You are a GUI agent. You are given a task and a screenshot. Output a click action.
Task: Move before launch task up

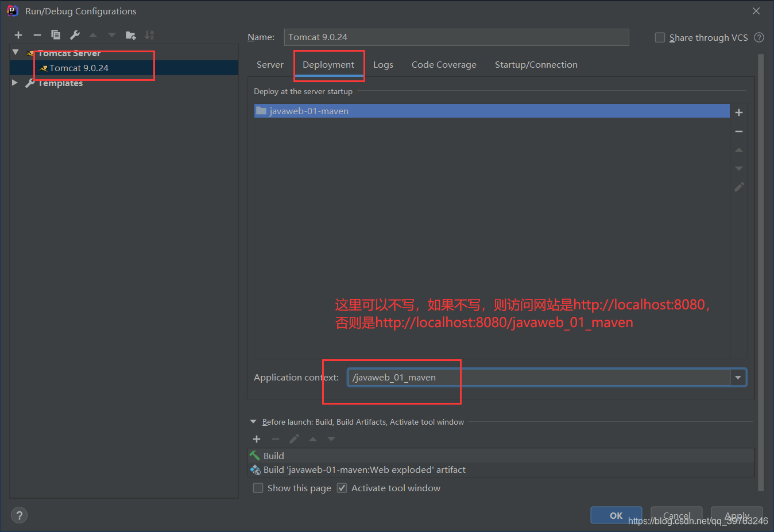[x=313, y=439]
